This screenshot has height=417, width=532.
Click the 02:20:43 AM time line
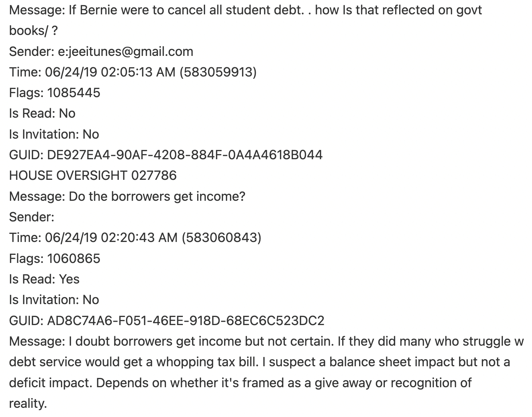pyautogui.click(x=135, y=238)
